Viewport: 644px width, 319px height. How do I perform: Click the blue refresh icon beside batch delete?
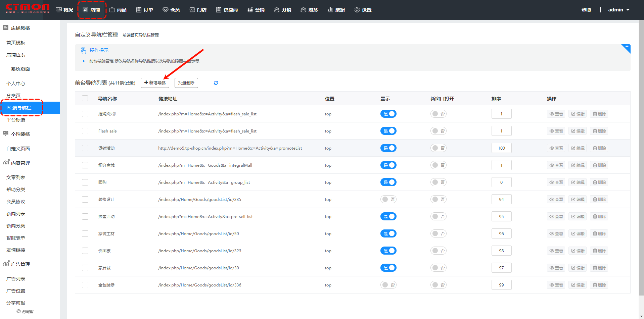click(x=216, y=83)
